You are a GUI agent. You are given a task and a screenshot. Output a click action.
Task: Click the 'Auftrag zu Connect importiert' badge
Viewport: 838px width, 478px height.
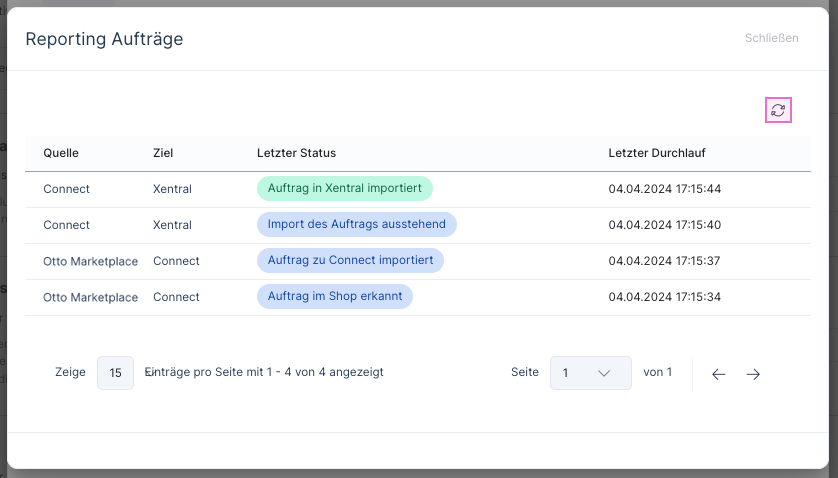pos(350,261)
